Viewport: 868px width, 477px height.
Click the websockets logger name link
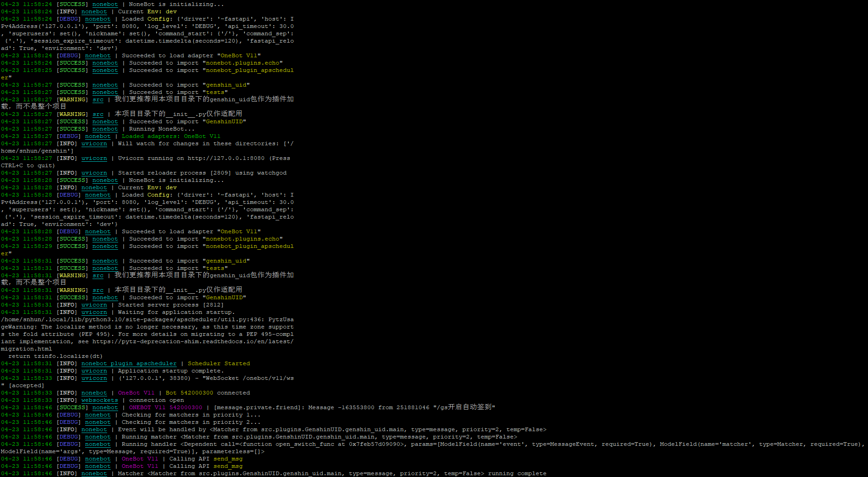pyautogui.click(x=99, y=400)
